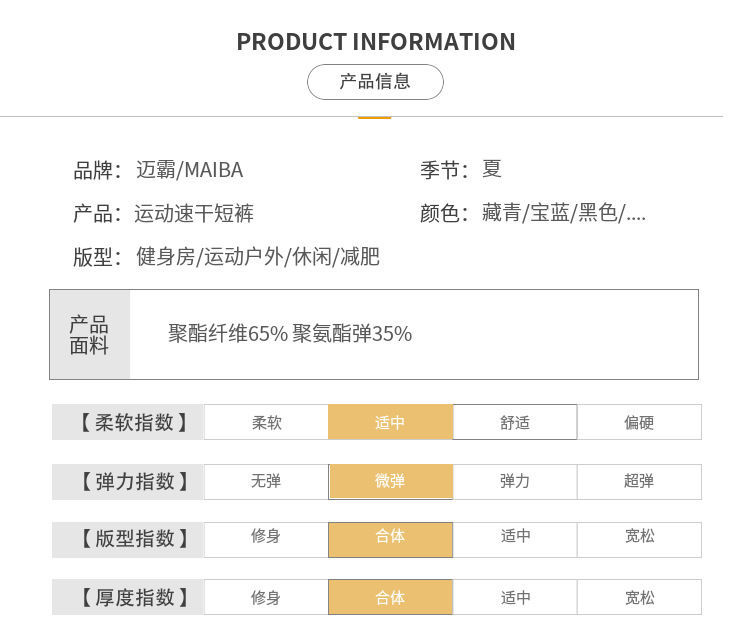Choose 弹力 in the elasticity row
750x635 pixels.
pos(515,482)
